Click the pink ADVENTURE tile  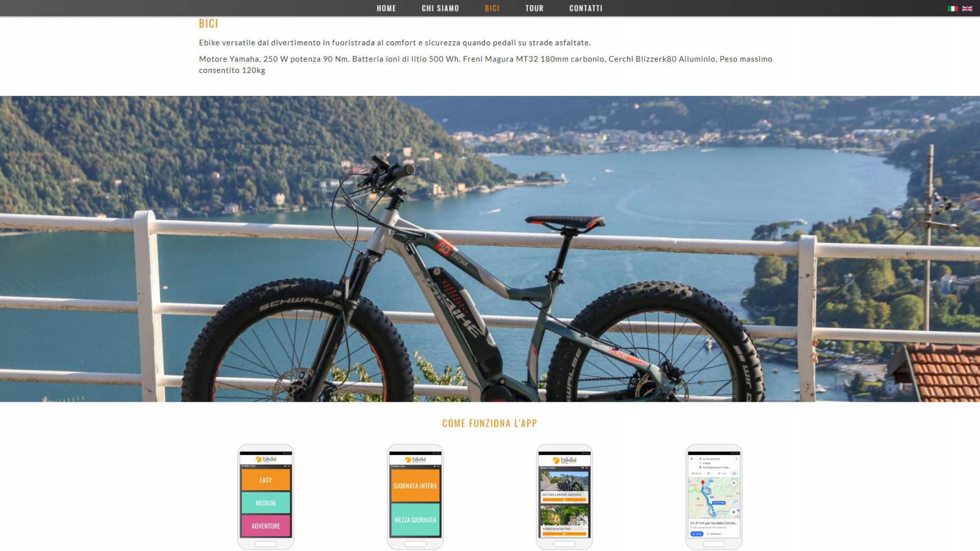(x=266, y=526)
